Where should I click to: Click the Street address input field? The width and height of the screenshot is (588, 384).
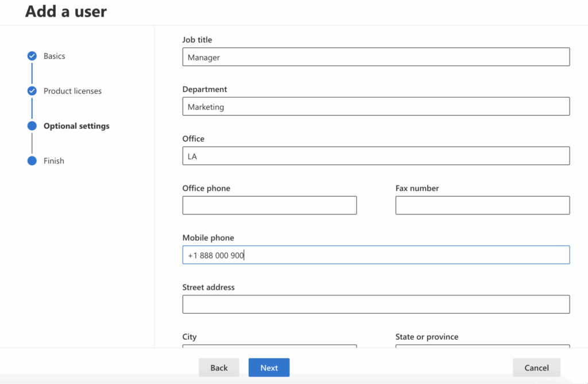(376, 304)
